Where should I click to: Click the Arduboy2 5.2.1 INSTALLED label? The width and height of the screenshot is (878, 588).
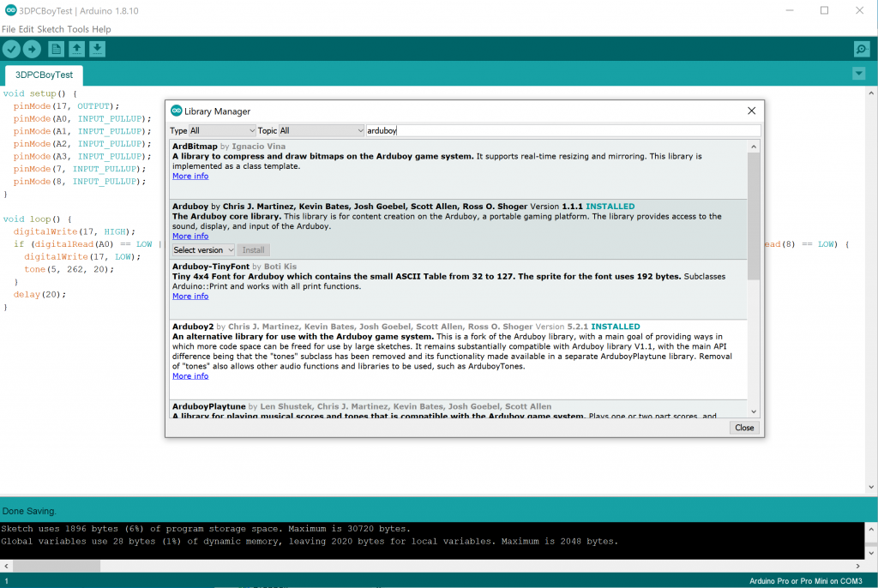point(616,327)
